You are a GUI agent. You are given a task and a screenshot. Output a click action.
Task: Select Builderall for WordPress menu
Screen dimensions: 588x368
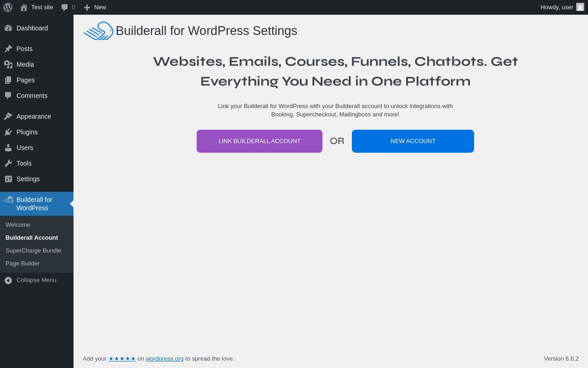click(37, 204)
